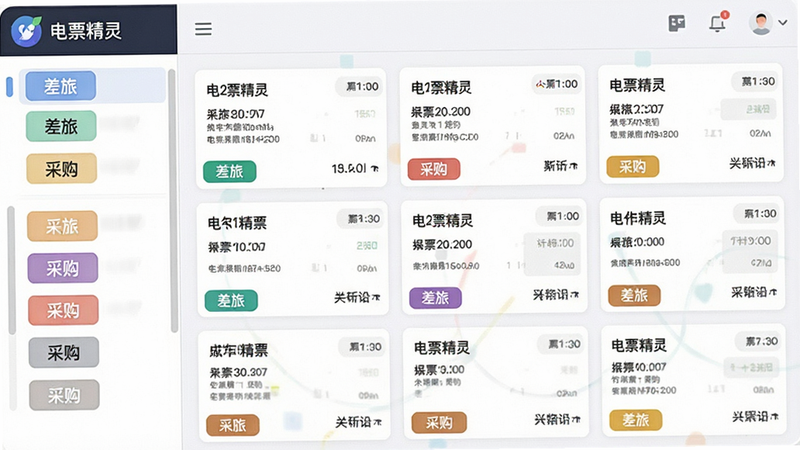Screen dimensions: 800x450
Task: Select the light gray 采购 sidebar category
Action: pyautogui.click(x=64, y=395)
